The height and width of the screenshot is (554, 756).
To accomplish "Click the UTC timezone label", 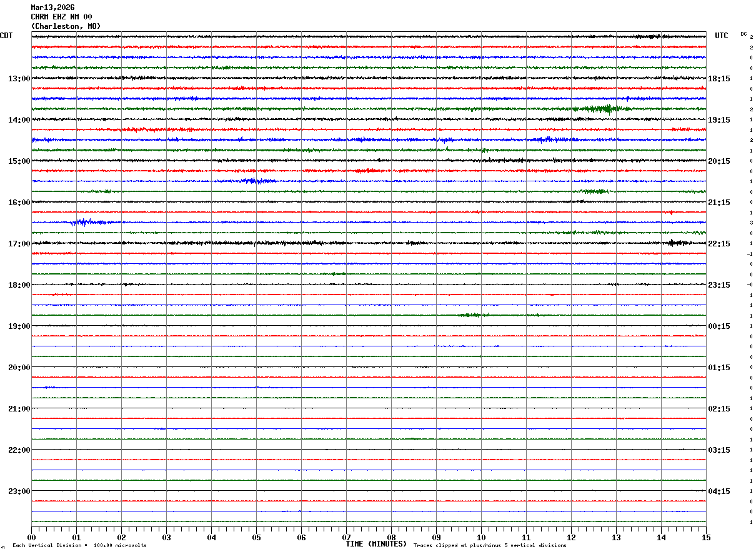I will [722, 36].
